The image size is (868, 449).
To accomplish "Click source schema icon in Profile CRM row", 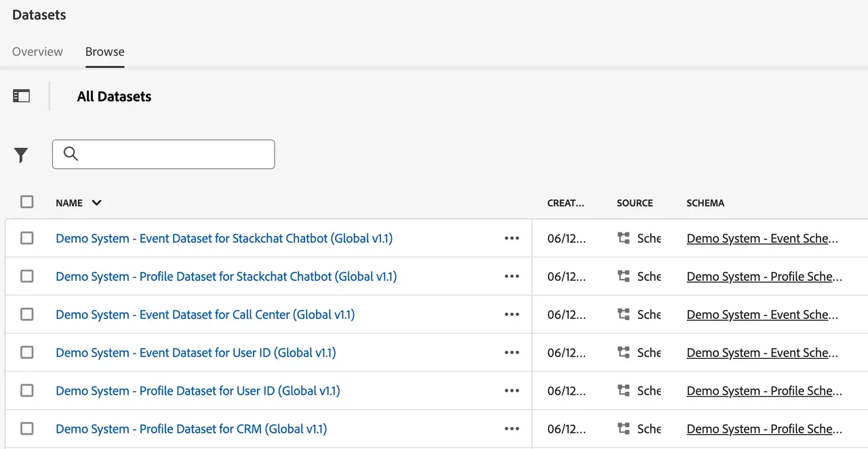I will (624, 429).
